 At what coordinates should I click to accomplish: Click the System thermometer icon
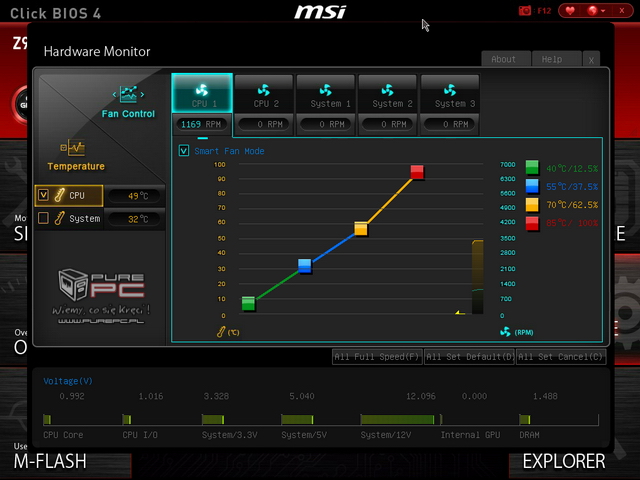click(60, 218)
